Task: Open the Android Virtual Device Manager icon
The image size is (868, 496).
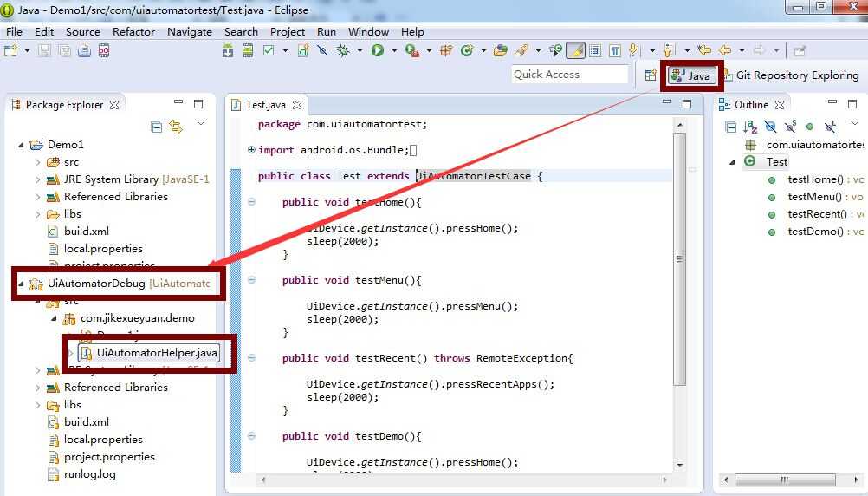Action: 248,51
